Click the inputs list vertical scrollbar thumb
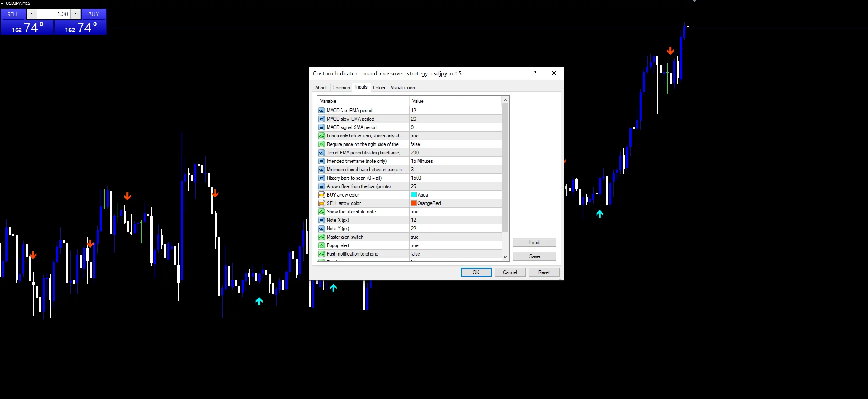 [505, 168]
